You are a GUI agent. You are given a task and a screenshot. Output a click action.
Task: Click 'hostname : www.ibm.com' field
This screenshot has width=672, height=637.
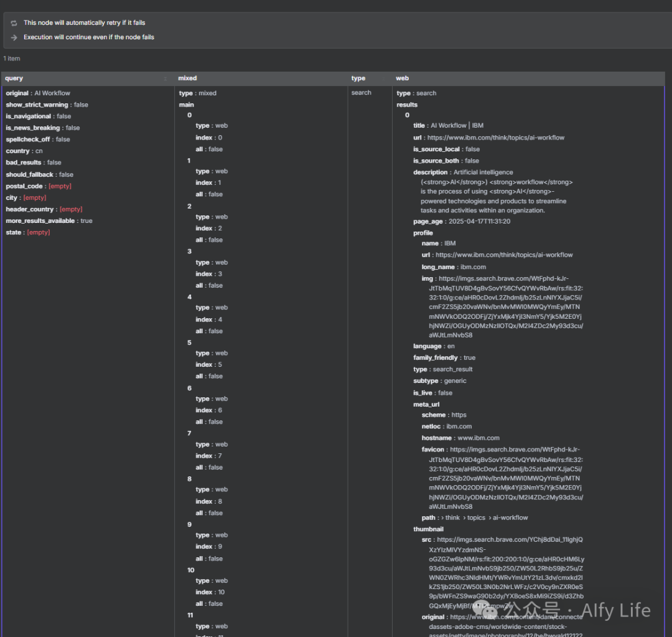tap(460, 438)
